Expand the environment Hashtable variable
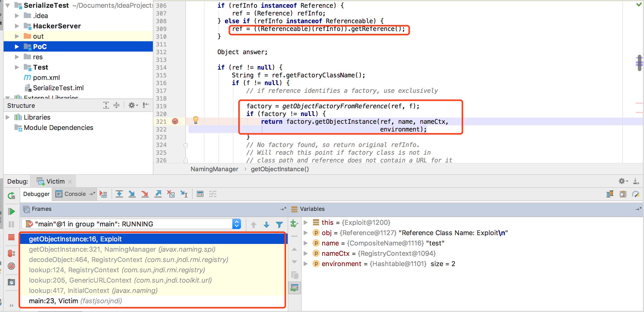 [x=306, y=264]
